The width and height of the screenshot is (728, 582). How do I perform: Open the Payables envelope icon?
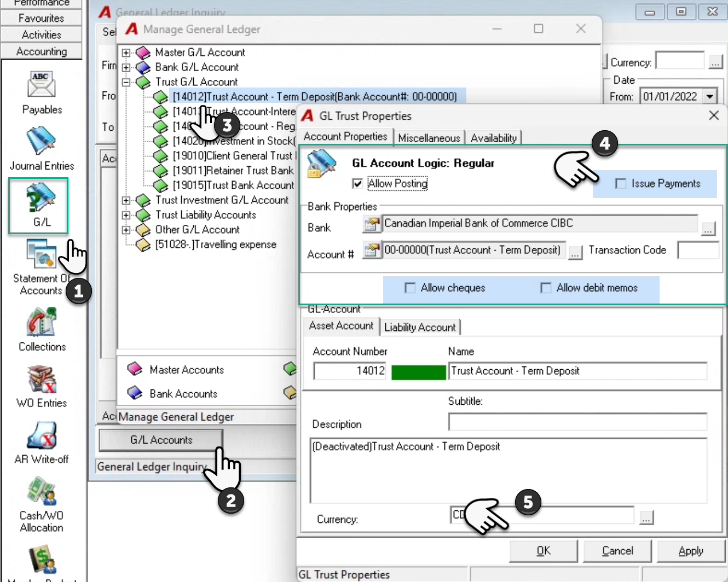point(42,85)
